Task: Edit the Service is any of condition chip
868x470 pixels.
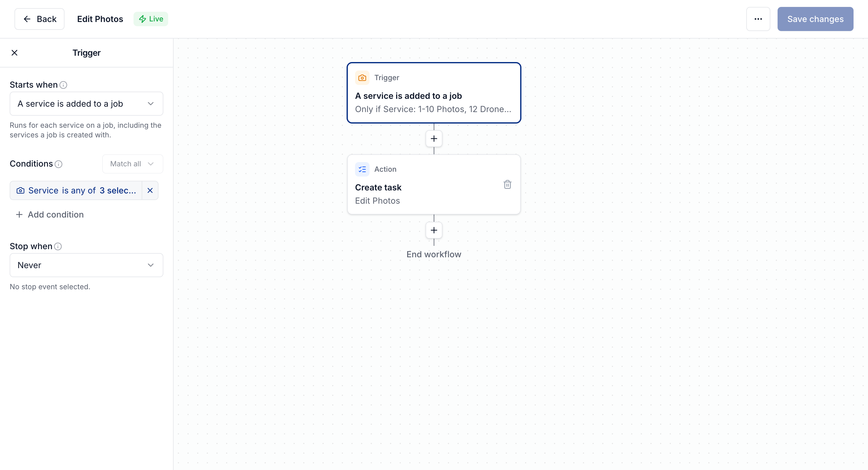Action: coord(76,190)
